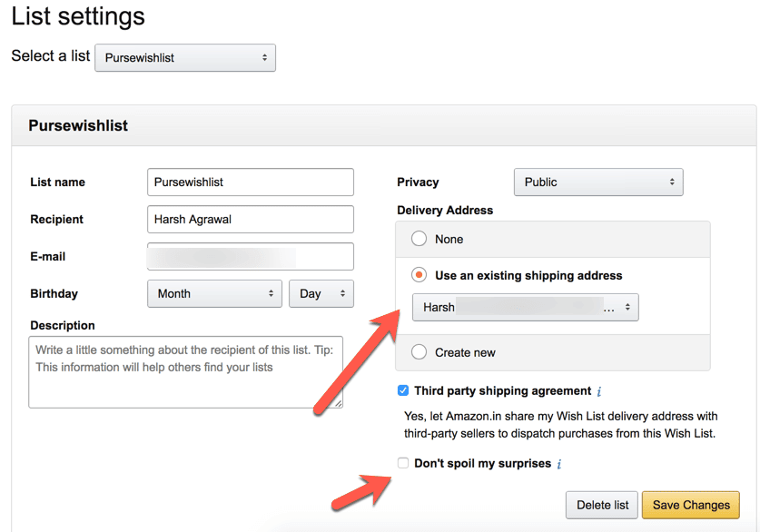The width and height of the screenshot is (760, 532).
Task: Focus the Recipient text field
Action: click(x=250, y=219)
